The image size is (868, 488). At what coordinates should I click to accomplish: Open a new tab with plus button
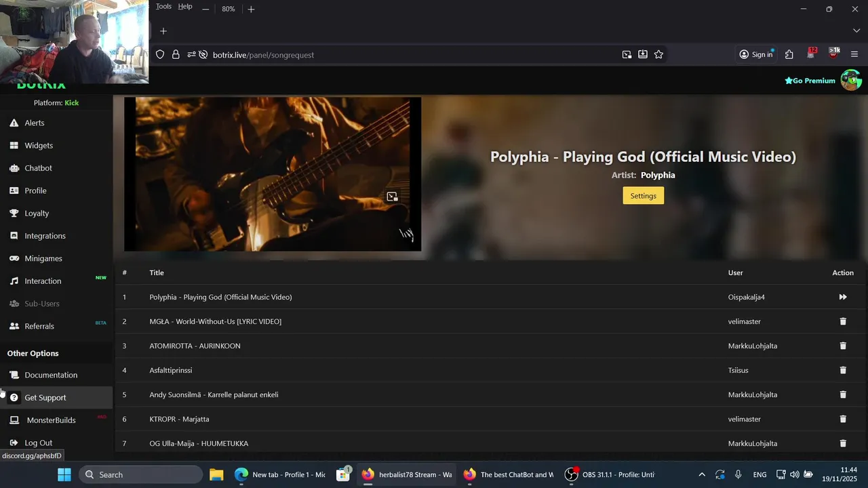163,31
